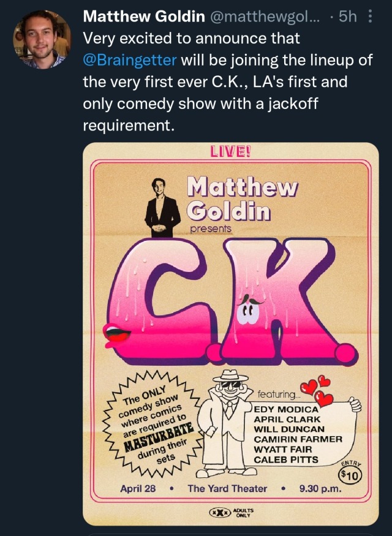Click the suited man figure on poster
The image size is (392, 536).
(x=162, y=206)
